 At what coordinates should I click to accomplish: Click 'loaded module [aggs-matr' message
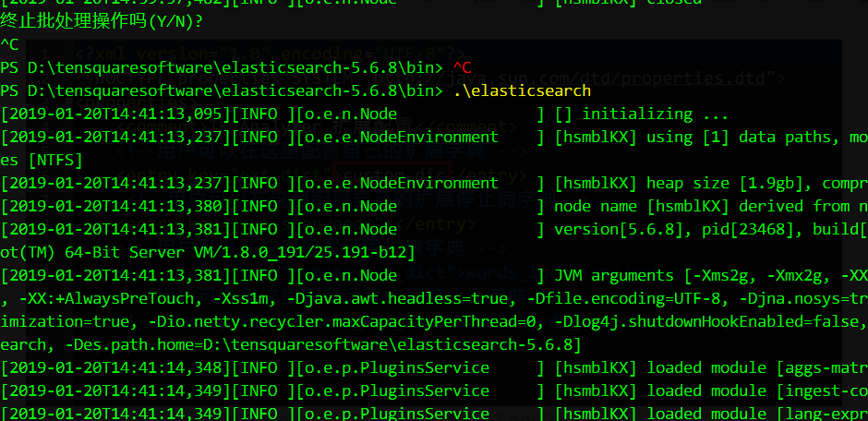pos(757,367)
